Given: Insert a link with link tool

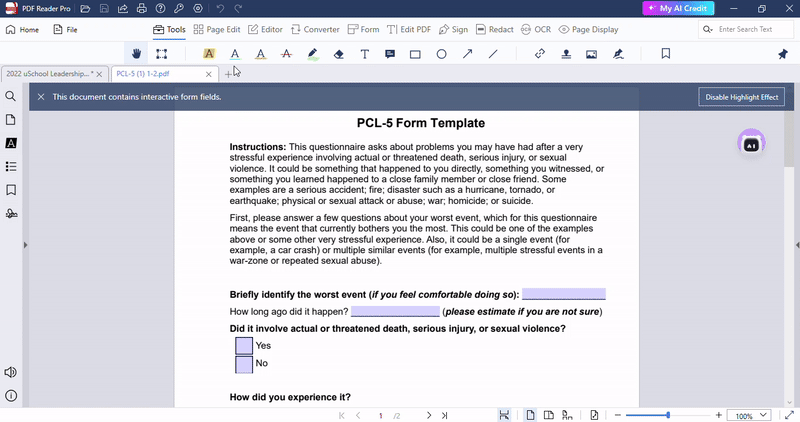Looking at the screenshot, I should (540, 54).
